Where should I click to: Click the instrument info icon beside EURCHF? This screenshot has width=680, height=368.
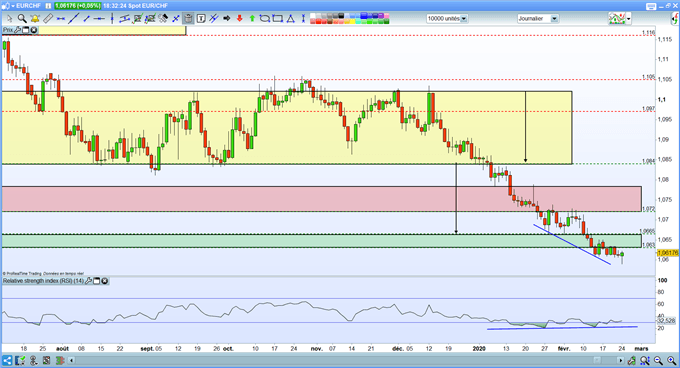48,6
